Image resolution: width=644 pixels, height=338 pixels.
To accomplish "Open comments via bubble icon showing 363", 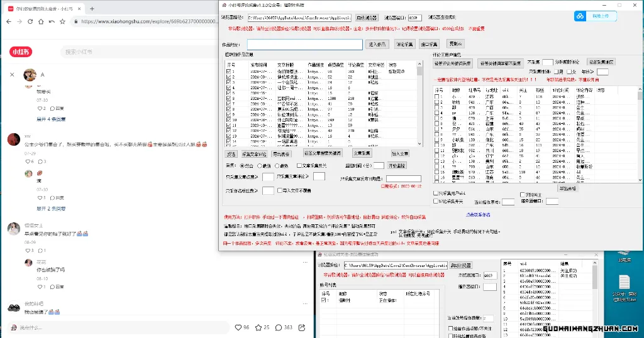I will (x=279, y=327).
